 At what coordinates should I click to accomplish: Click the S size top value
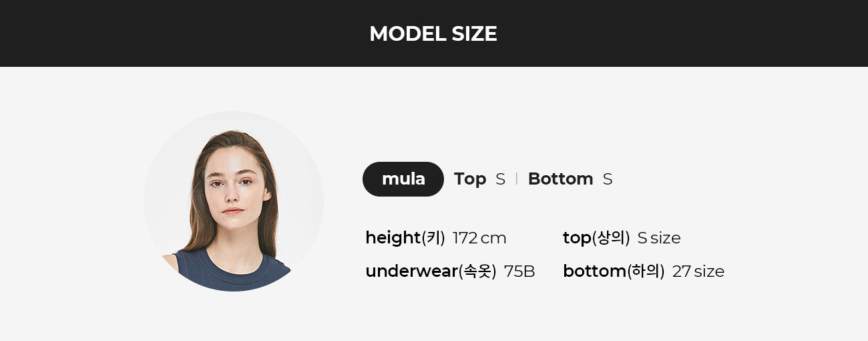[x=659, y=238]
